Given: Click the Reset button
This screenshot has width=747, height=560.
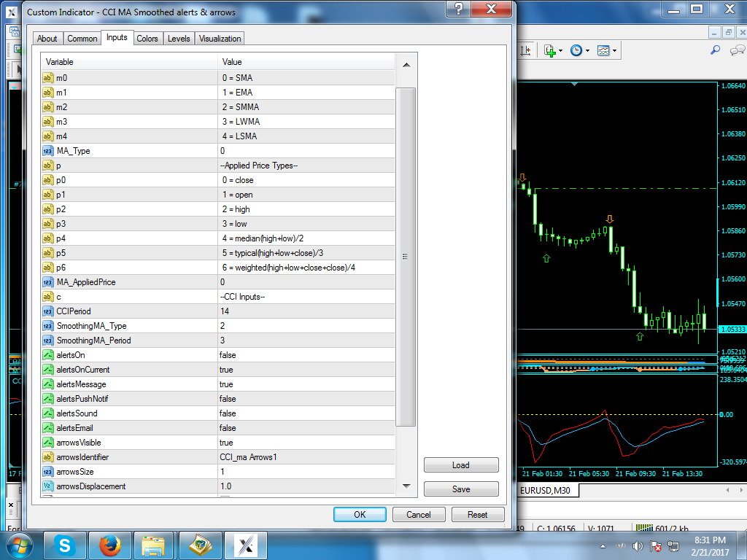Looking at the screenshot, I should [477, 514].
